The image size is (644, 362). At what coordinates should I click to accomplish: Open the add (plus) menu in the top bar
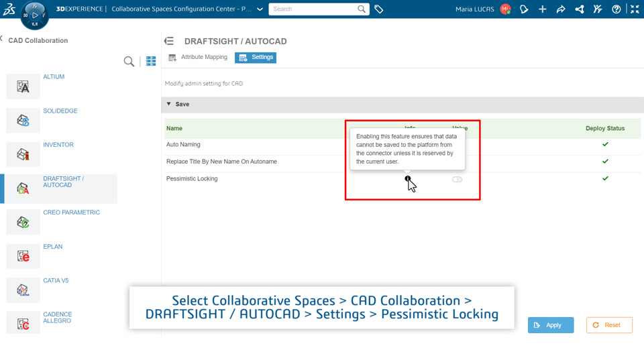pos(542,9)
